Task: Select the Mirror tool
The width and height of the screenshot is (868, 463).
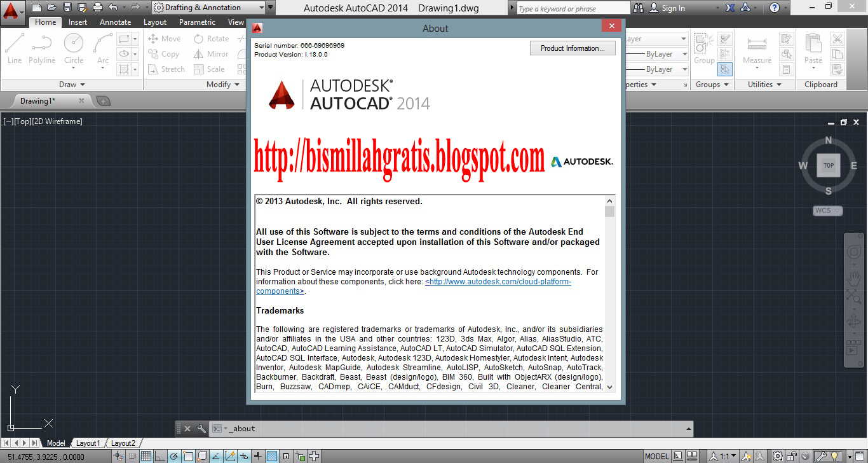Action: coord(211,54)
